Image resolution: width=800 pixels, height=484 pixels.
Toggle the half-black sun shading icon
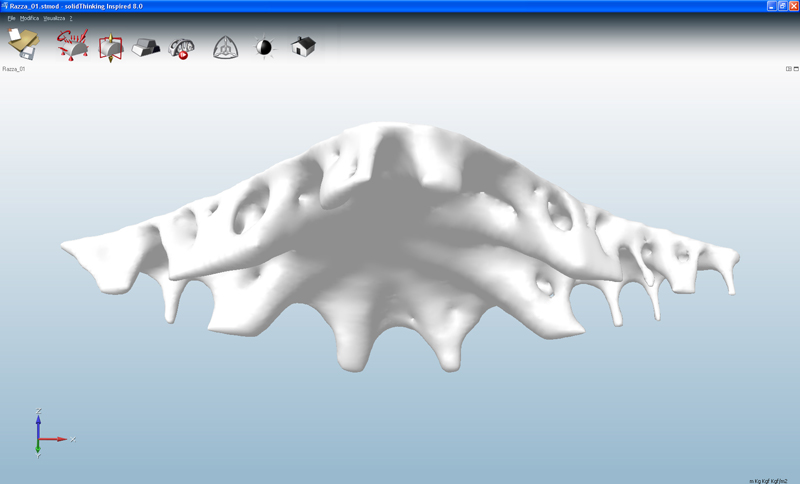[x=264, y=47]
